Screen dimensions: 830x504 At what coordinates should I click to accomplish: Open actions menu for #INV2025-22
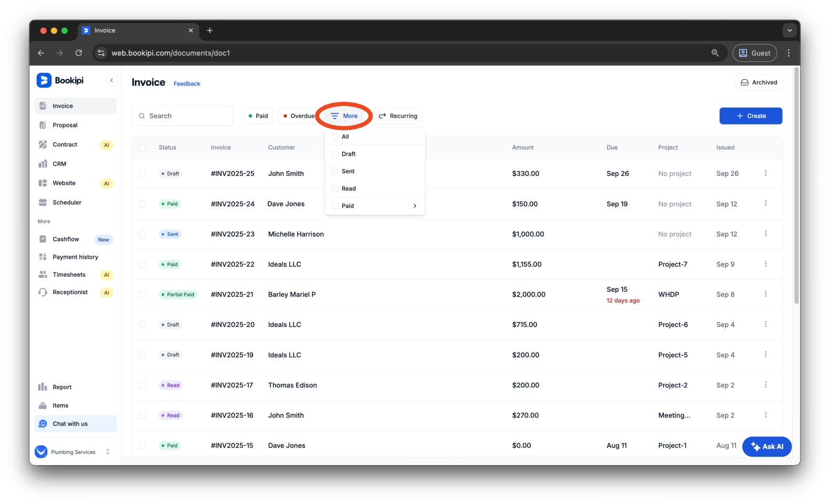(765, 264)
